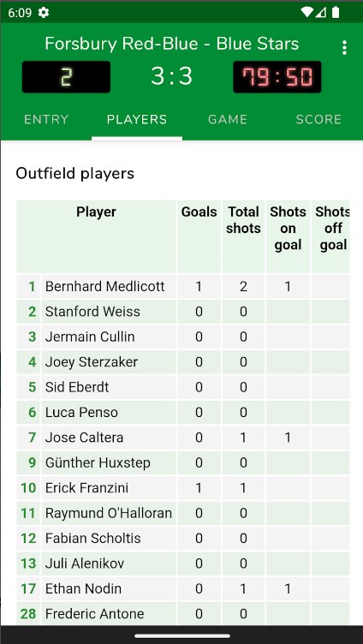The height and width of the screenshot is (644, 363).
Task: Open the SCORE tab
Action: (x=318, y=120)
